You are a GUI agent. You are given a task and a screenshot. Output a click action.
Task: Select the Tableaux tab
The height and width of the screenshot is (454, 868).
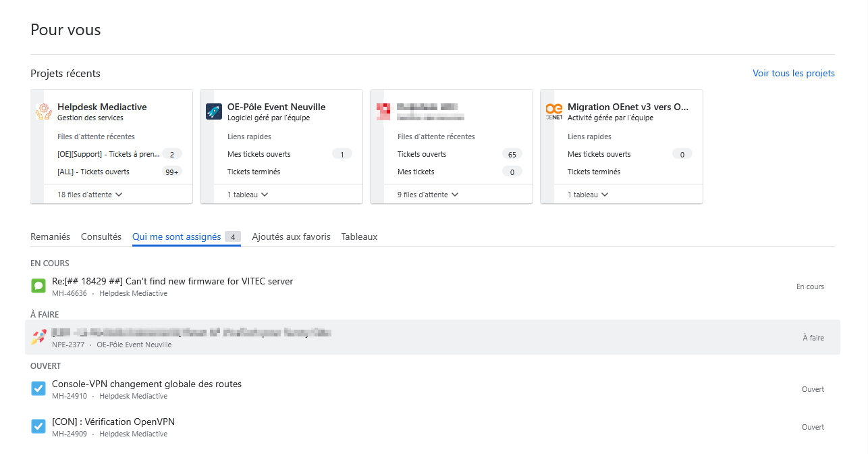[x=359, y=236]
